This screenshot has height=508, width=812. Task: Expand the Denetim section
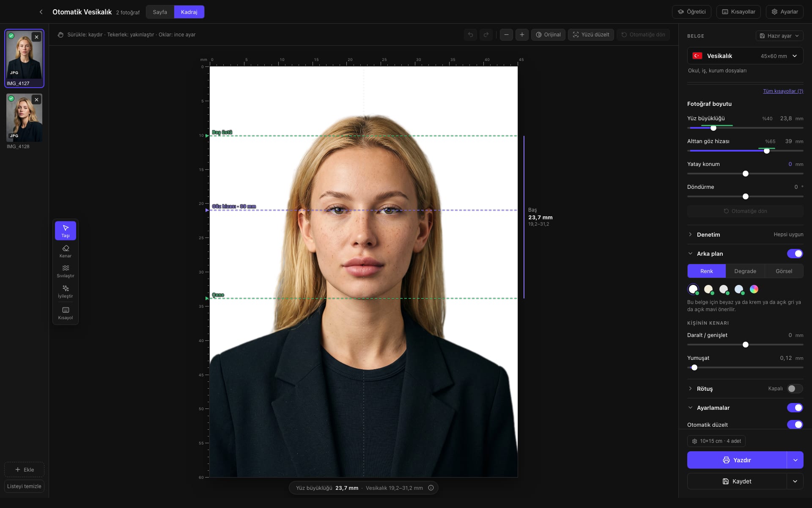pos(745,235)
